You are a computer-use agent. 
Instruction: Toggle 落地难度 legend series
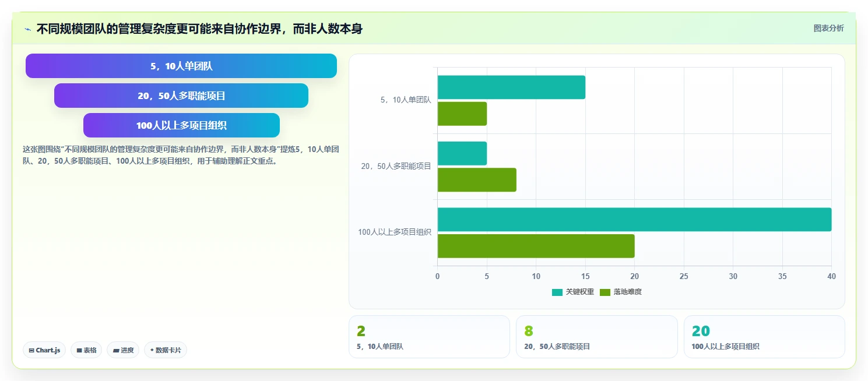point(621,292)
